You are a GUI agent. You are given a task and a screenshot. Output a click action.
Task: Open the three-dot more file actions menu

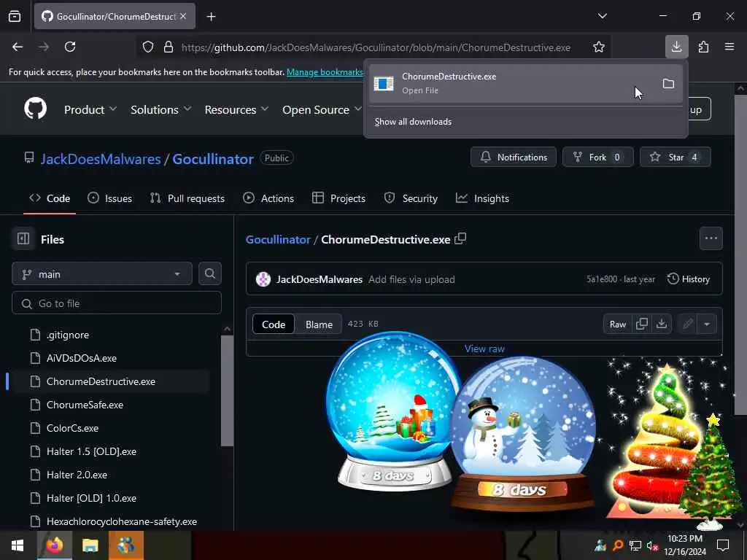711,238
